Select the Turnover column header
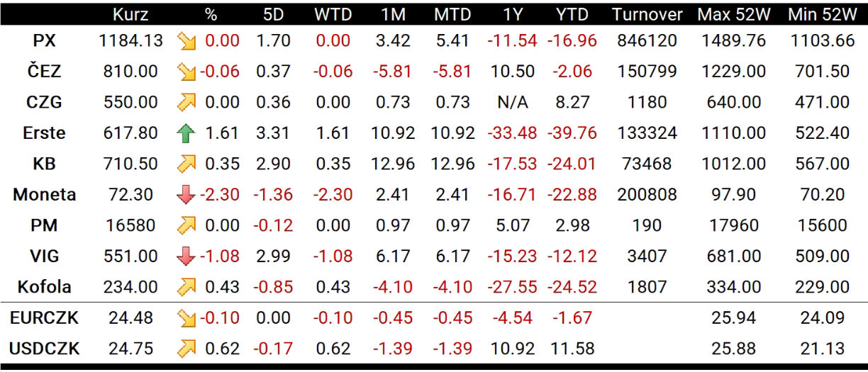This screenshot has width=868, height=372. [647, 14]
